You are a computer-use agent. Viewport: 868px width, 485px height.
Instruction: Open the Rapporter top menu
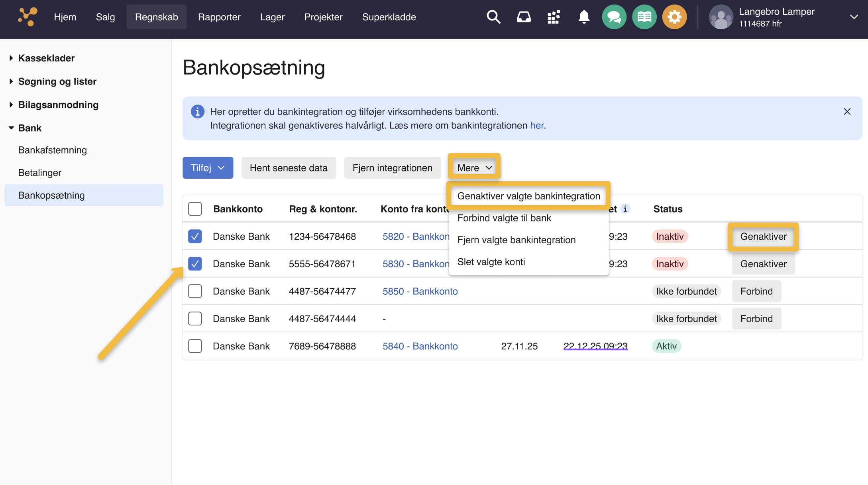click(219, 17)
